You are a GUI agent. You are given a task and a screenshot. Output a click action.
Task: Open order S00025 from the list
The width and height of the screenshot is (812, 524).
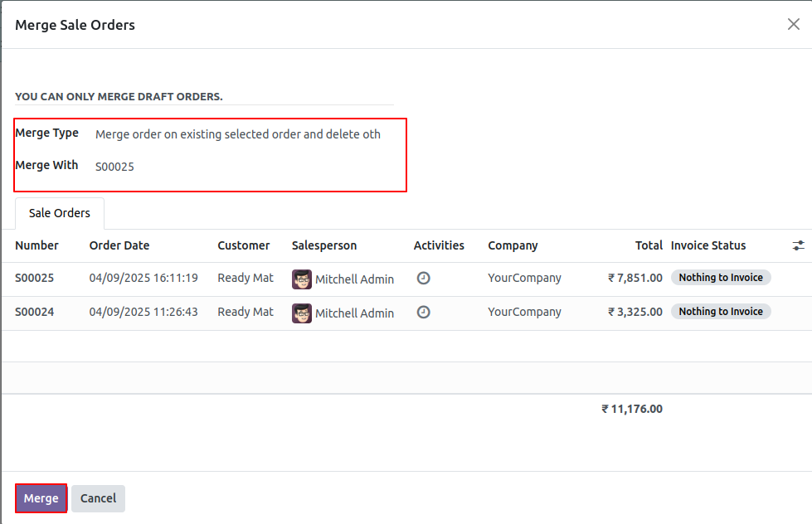pos(34,278)
